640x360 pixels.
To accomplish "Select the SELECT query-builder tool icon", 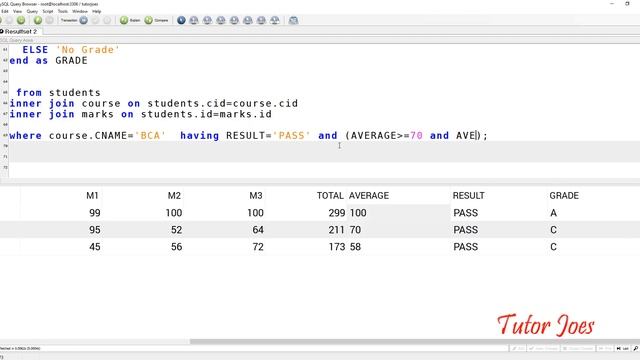I will pyautogui.click(x=194, y=20).
